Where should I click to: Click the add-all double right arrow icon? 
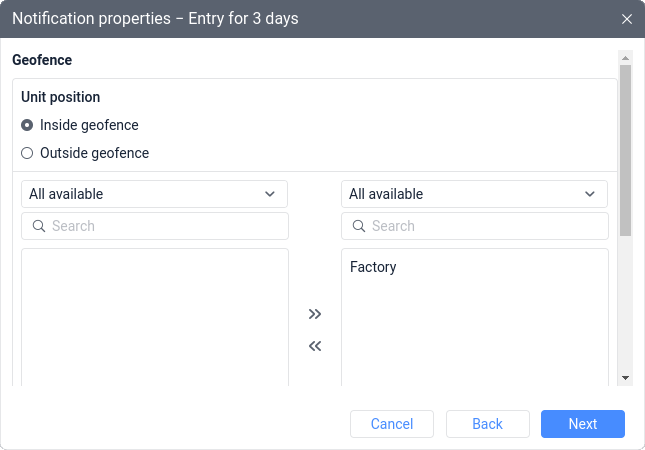click(315, 314)
